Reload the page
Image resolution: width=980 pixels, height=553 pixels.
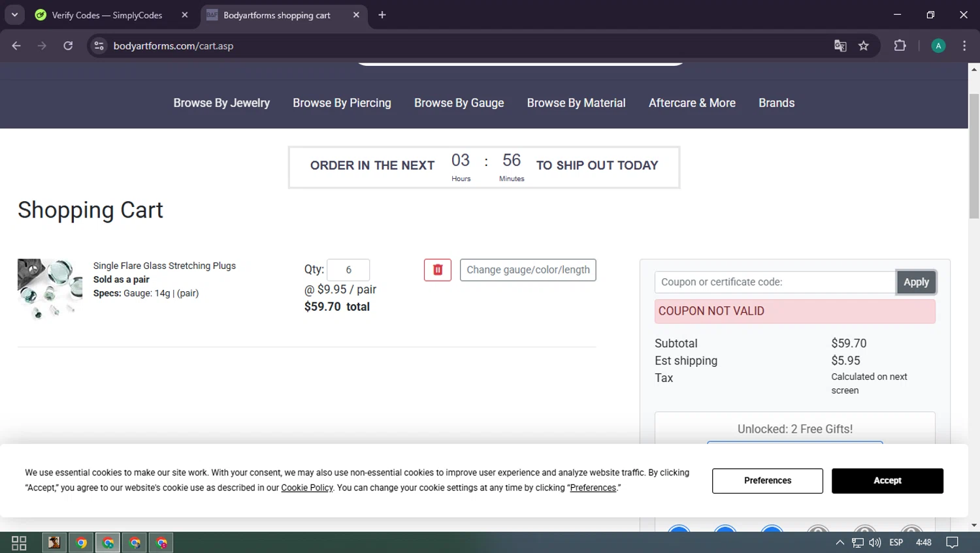[68, 46]
